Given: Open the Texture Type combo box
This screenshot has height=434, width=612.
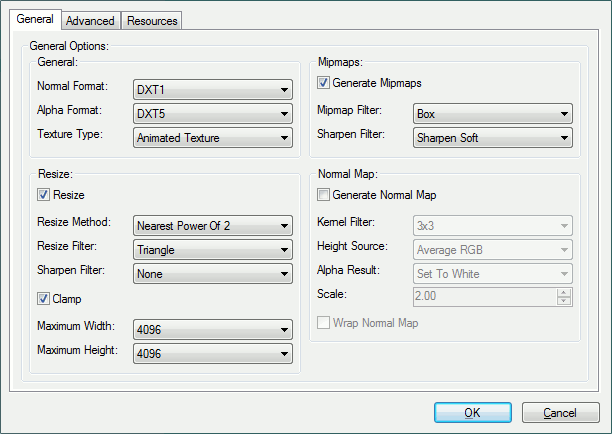Looking at the screenshot, I should [x=212, y=137].
